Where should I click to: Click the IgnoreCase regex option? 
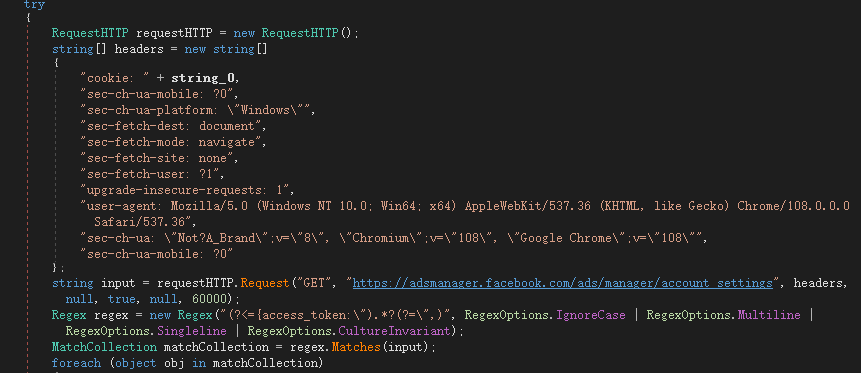[591, 315]
